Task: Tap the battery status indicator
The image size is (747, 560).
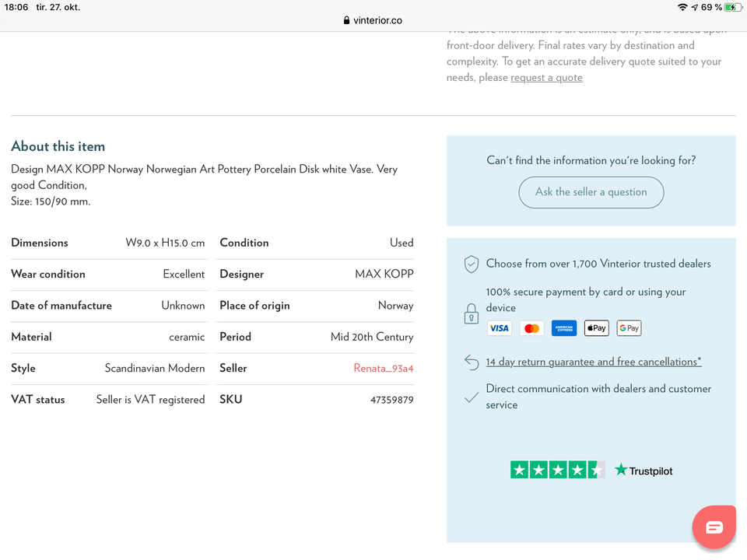Action: point(732,7)
